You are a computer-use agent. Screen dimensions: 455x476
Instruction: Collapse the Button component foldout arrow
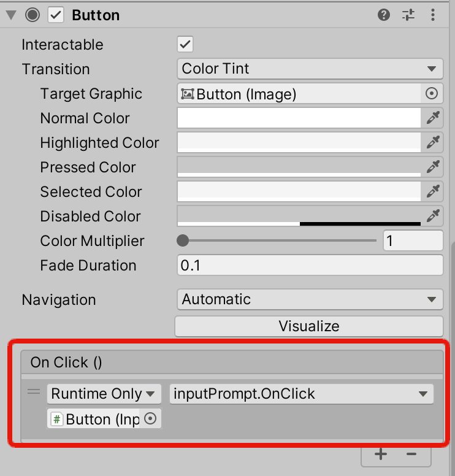(x=10, y=15)
